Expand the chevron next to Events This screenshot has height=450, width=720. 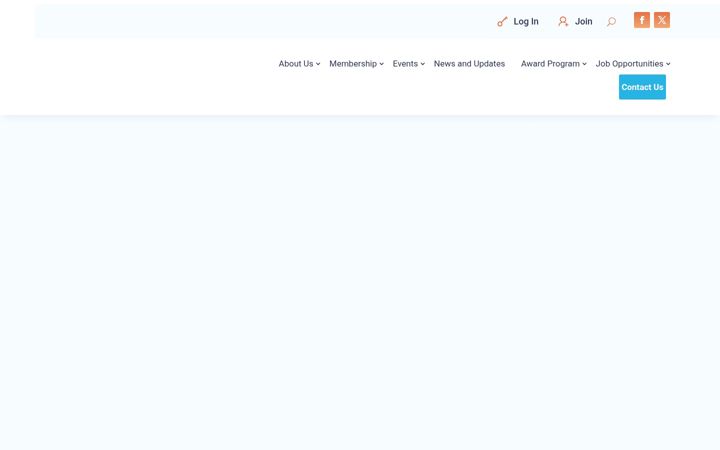[x=422, y=64]
